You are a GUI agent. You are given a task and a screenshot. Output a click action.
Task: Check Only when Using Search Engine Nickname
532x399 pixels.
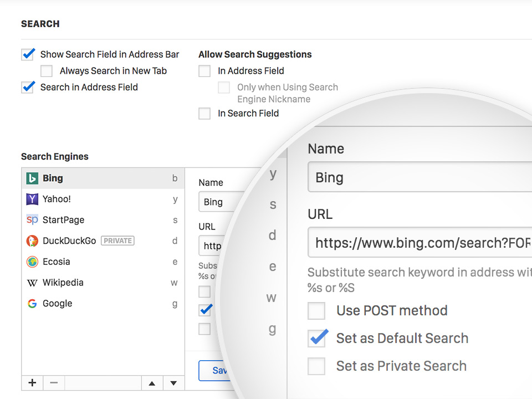(224, 87)
